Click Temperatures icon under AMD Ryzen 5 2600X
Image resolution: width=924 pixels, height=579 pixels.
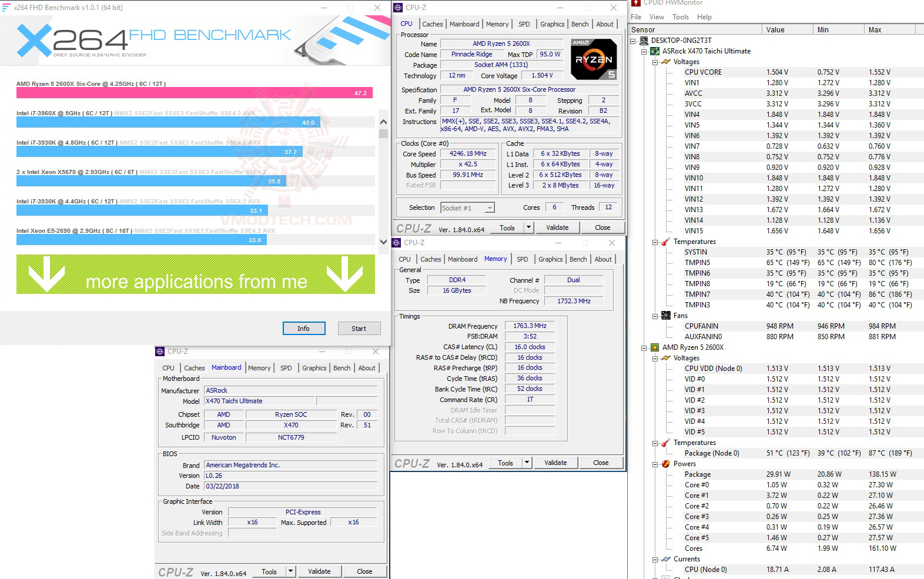tap(665, 443)
